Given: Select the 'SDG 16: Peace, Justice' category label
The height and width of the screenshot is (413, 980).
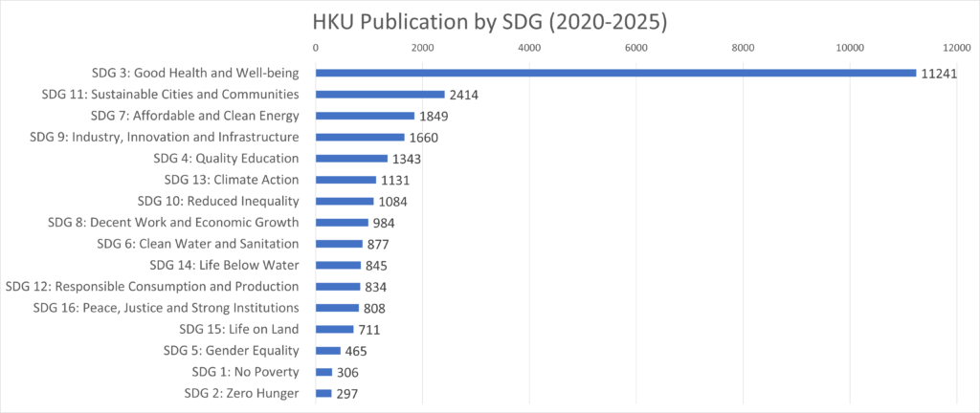Looking at the screenshot, I should [166, 308].
